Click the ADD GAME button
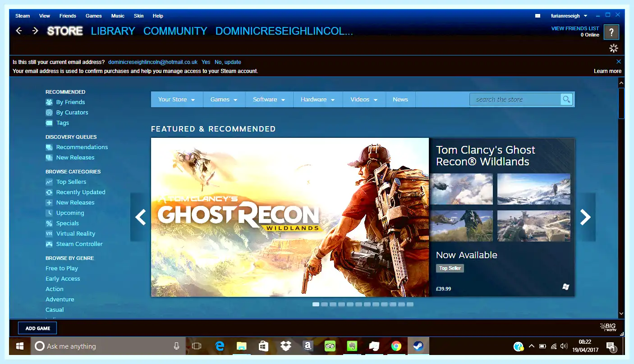Image resolution: width=634 pixels, height=364 pixels. point(37,328)
